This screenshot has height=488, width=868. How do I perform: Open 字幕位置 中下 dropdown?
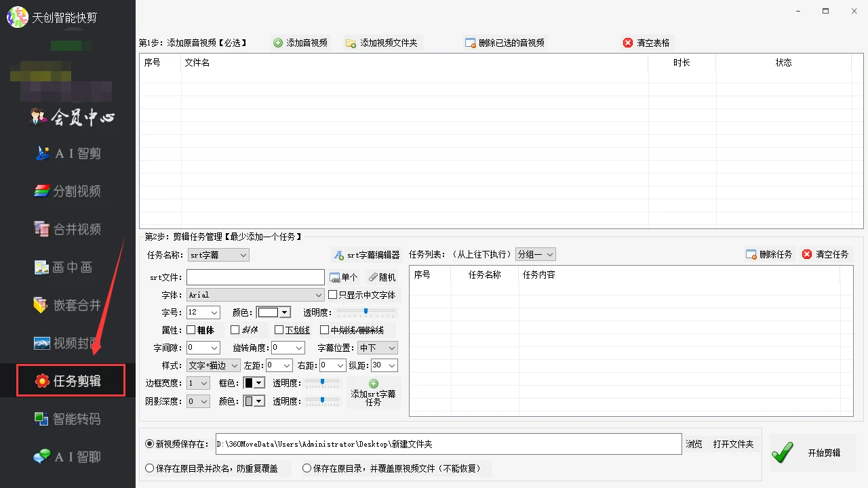378,348
